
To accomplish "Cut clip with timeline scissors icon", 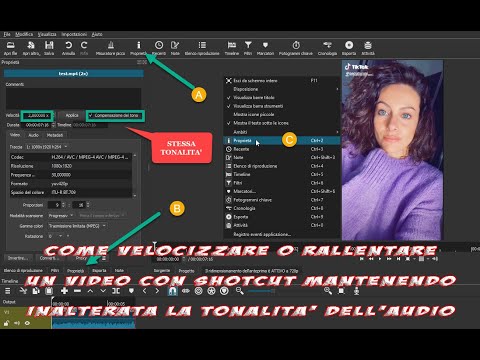I will click(23, 291).
